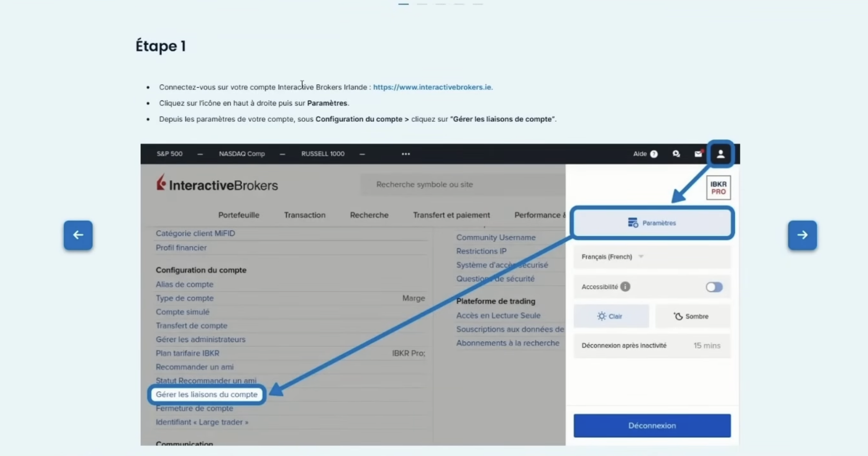The image size is (868, 456).
Task: Toggle the Accessibilité switch
Action: tap(714, 287)
